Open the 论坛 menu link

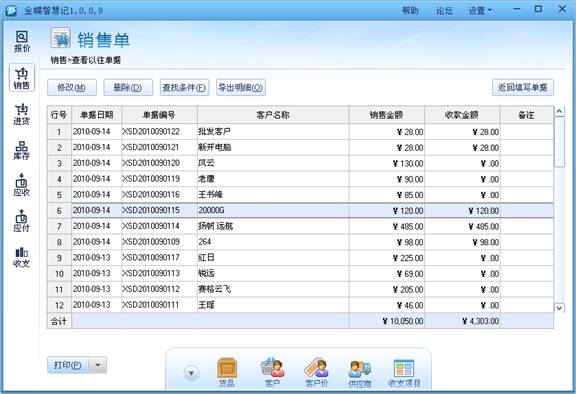pyautogui.click(x=444, y=11)
